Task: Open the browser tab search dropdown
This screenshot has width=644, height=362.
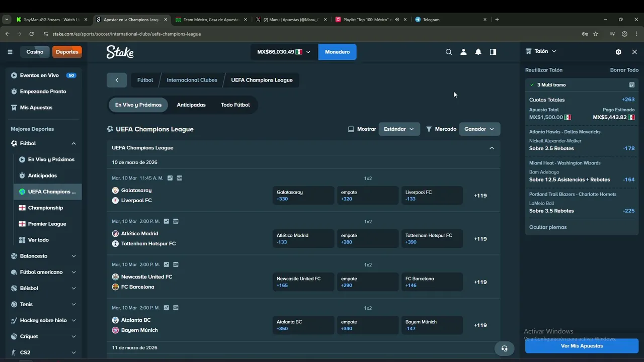Action: (x=7, y=20)
